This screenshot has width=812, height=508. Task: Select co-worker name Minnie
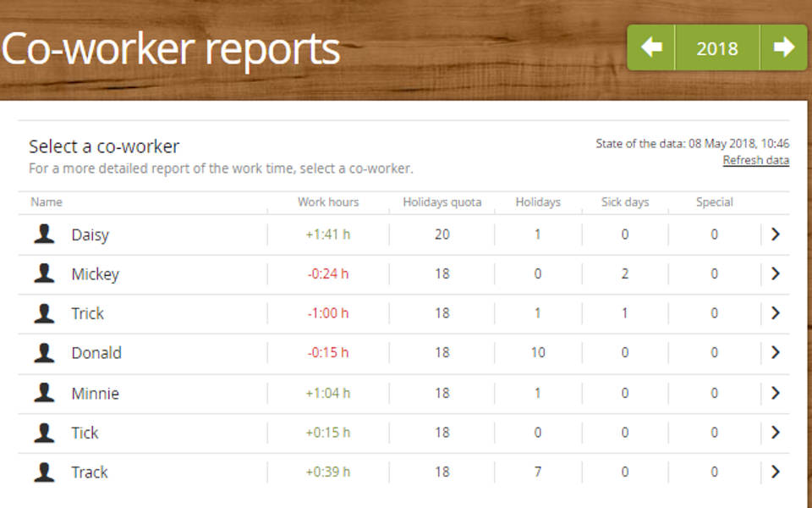tap(95, 393)
